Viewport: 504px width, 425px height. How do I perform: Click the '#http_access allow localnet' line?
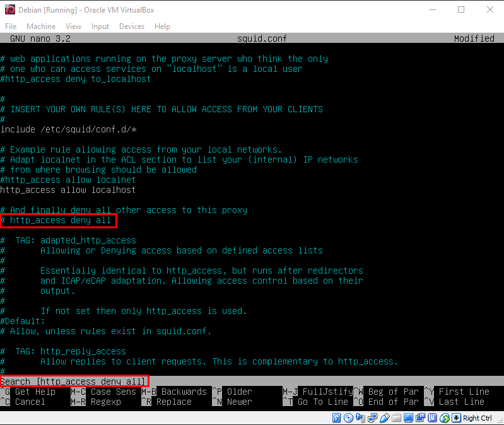point(68,180)
